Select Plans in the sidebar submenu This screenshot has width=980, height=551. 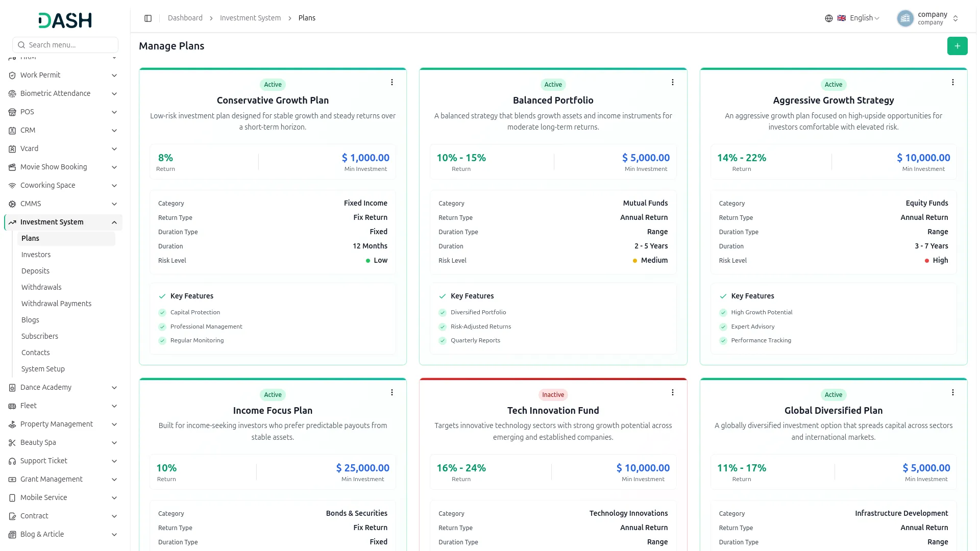coord(66,238)
